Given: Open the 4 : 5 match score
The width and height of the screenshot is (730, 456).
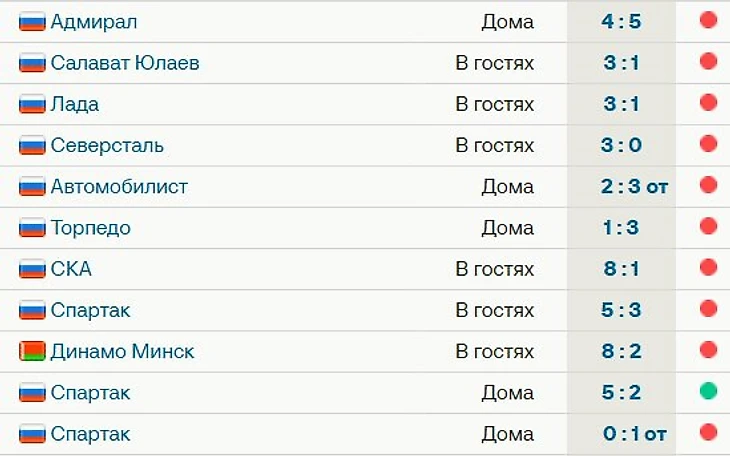Looking at the screenshot, I should tap(621, 21).
